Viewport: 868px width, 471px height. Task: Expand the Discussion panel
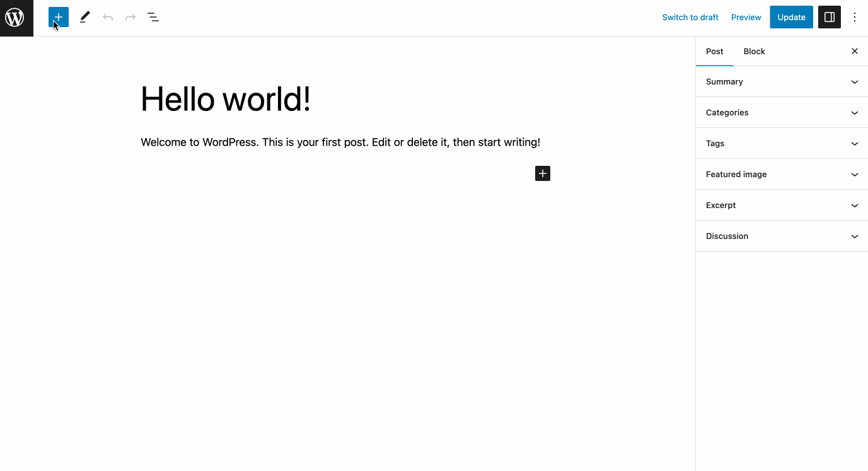coord(782,236)
